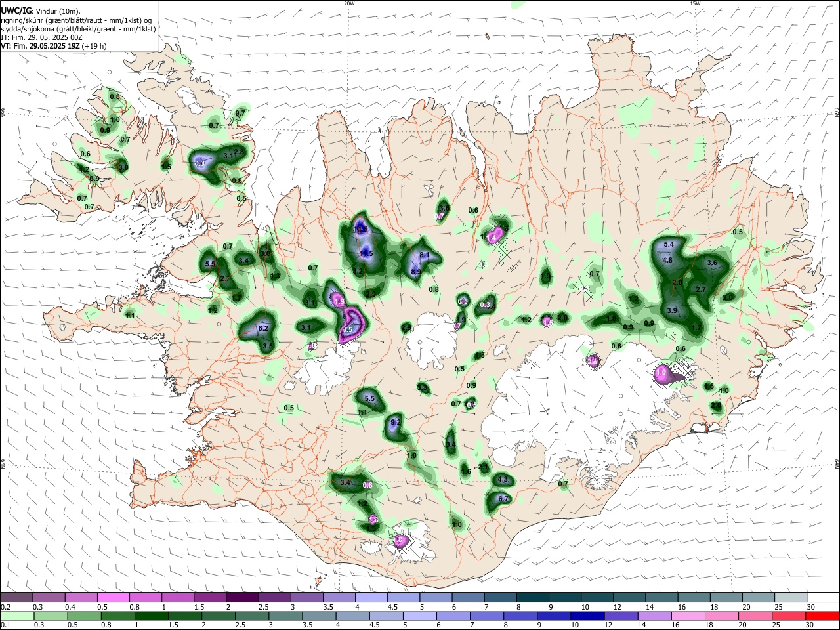This screenshot has width=840, height=630.
Task: Click the '15W' longitude label
Action: point(695,3)
